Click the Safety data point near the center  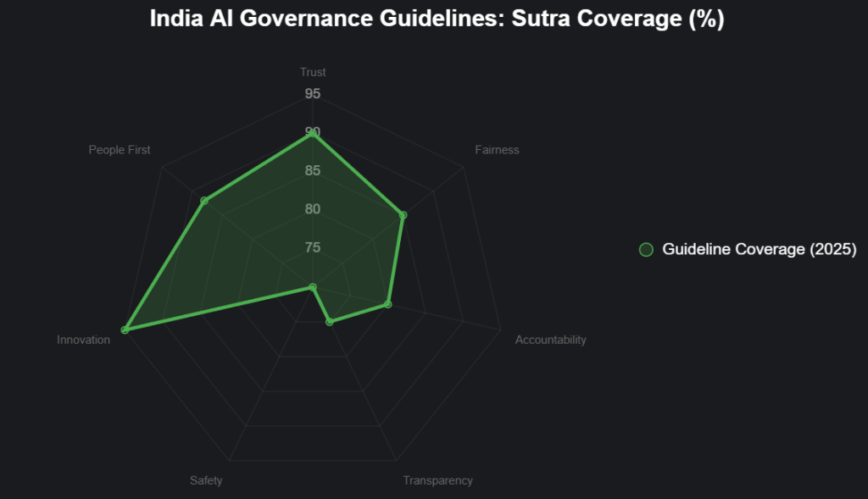[x=312, y=287]
